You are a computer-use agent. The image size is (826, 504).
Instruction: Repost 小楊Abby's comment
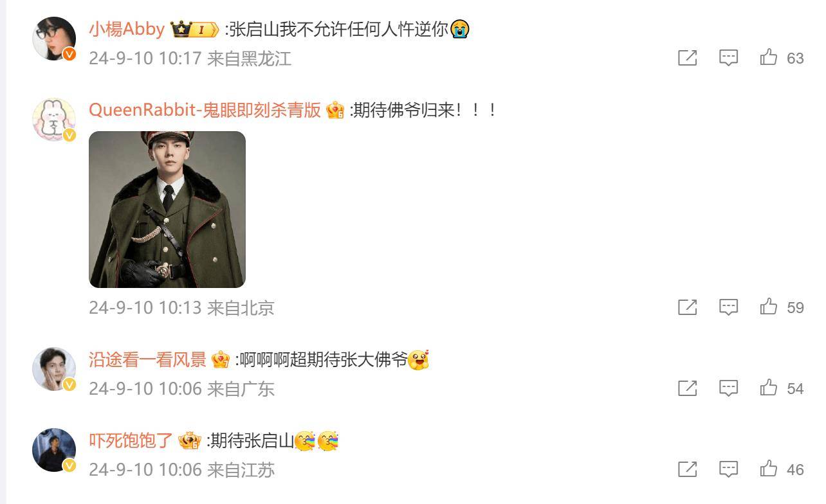(688, 58)
